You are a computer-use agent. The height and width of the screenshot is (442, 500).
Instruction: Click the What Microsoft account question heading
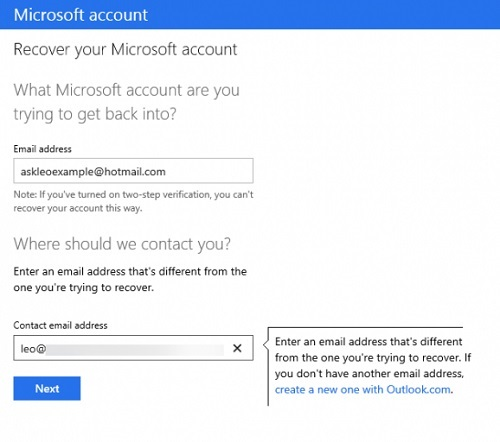pyautogui.click(x=127, y=102)
